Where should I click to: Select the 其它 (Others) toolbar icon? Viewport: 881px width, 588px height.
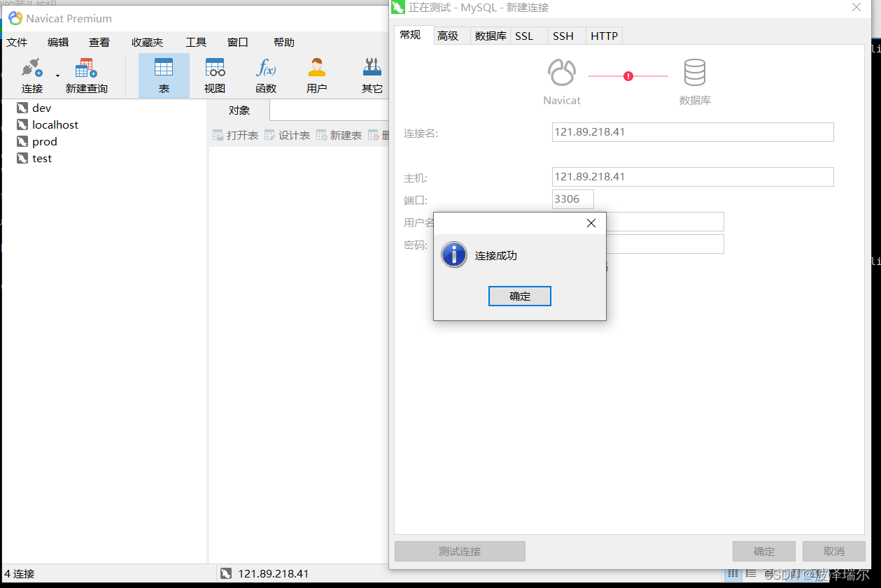372,76
